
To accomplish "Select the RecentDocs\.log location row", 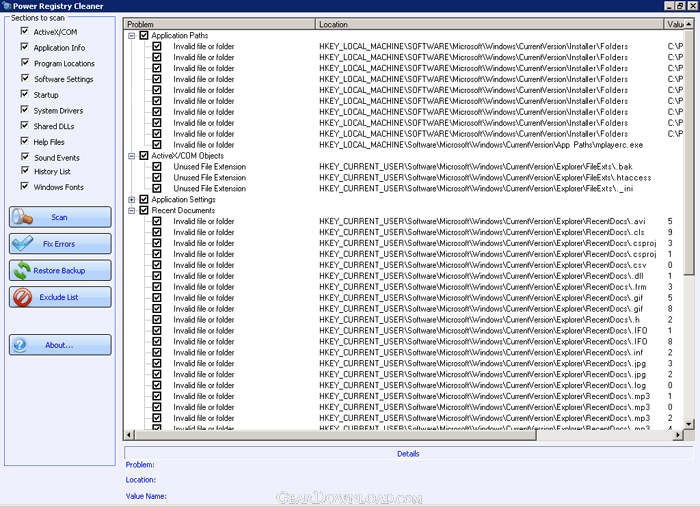I will tap(482, 385).
